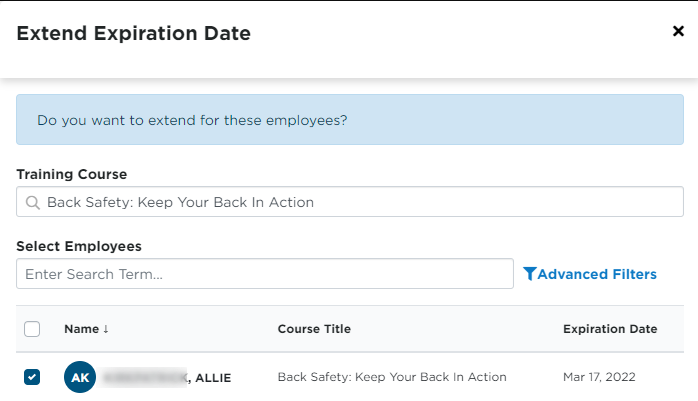Sort by the Course Title column header

314,329
